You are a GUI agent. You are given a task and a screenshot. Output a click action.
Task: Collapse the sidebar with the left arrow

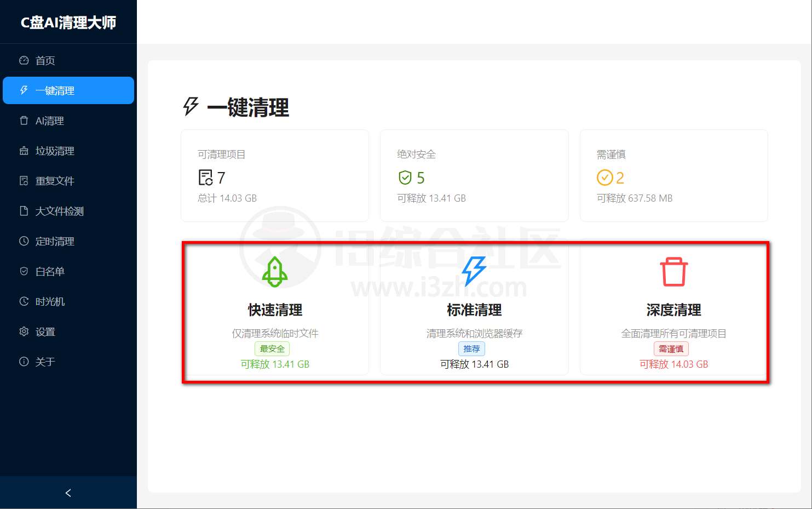[x=68, y=493]
